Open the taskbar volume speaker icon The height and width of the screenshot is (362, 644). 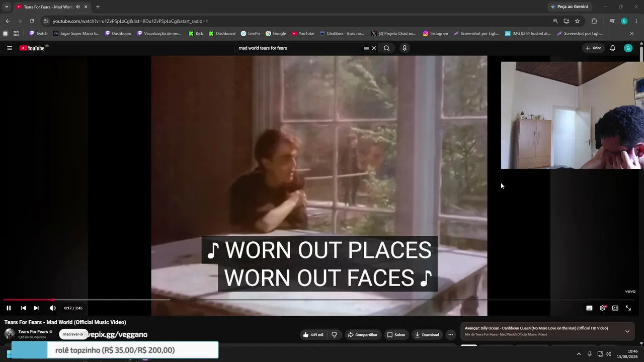608,354
